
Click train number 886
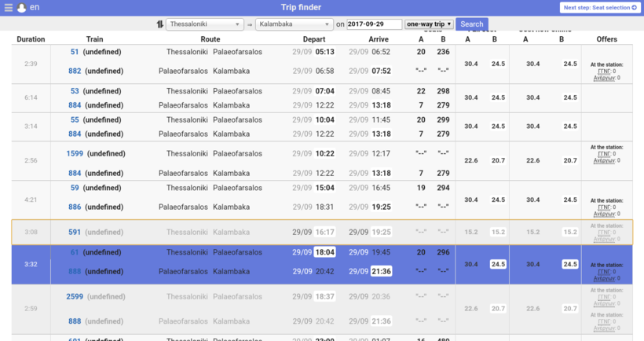click(75, 207)
